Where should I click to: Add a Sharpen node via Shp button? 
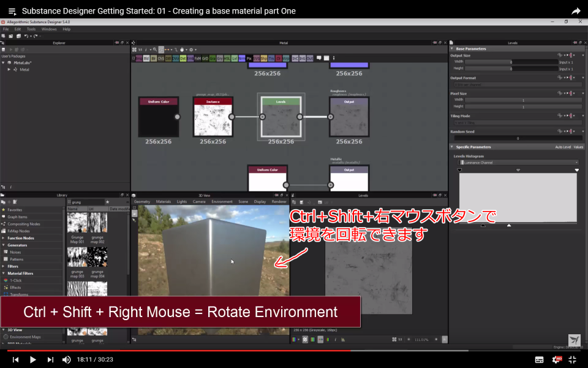(264, 58)
